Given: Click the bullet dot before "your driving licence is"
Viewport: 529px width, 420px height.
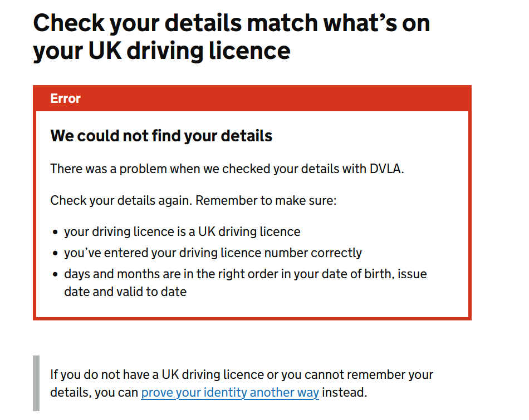Looking at the screenshot, I should coord(55,232).
